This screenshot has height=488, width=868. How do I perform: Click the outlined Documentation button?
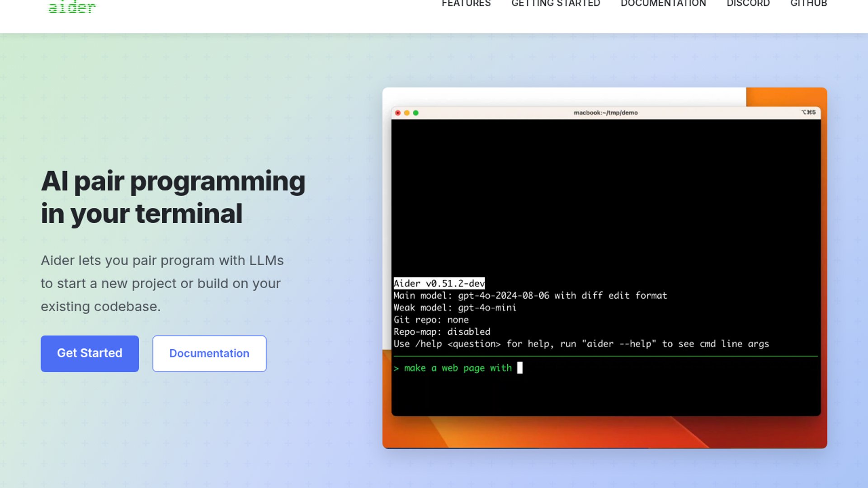[209, 353]
